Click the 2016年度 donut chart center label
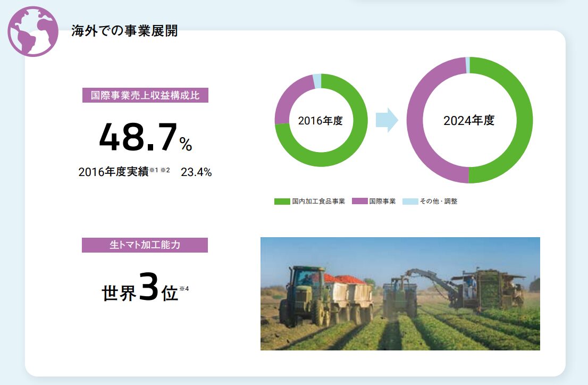Screen dimensions: 588x385 pyautogui.click(x=321, y=121)
